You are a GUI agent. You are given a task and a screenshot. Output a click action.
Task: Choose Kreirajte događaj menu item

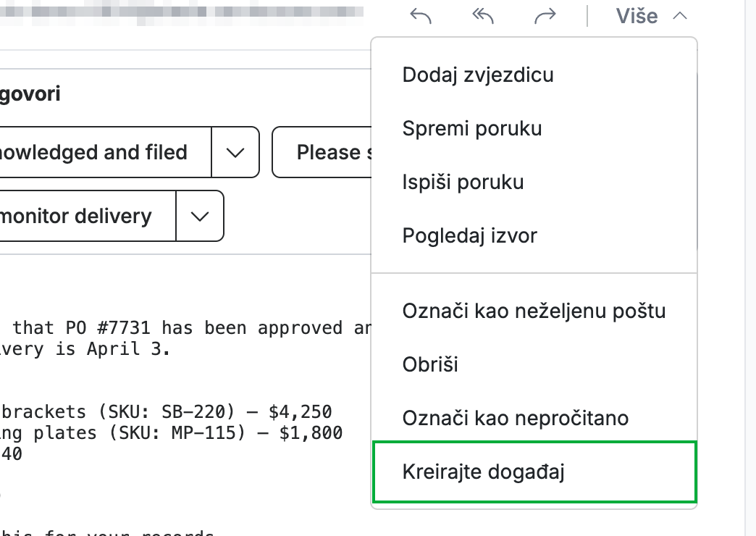534,472
